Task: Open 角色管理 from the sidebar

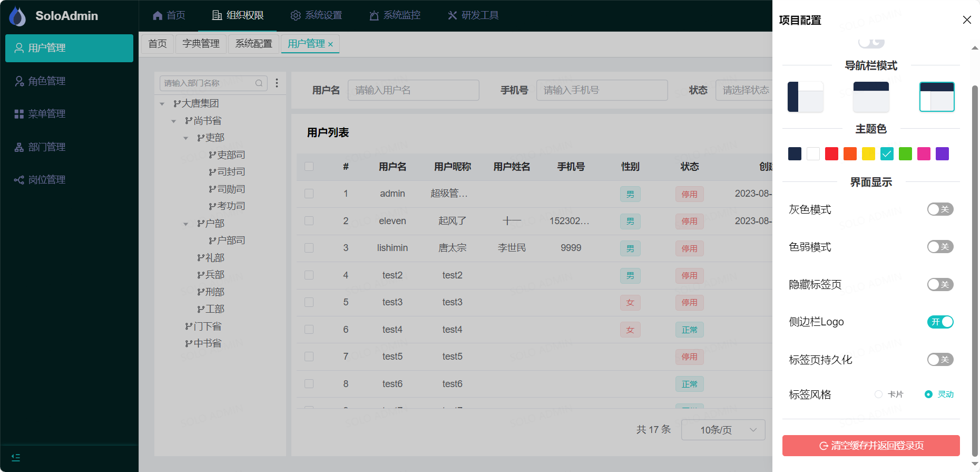Action: pos(46,81)
